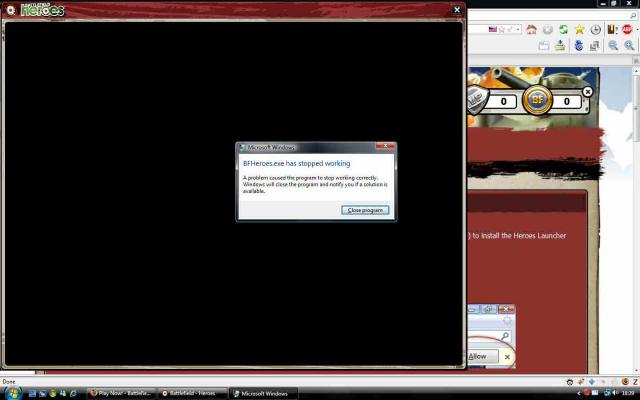Click the orange Firefox status bar icon
The height and width of the screenshot is (400, 640).
tap(625, 382)
